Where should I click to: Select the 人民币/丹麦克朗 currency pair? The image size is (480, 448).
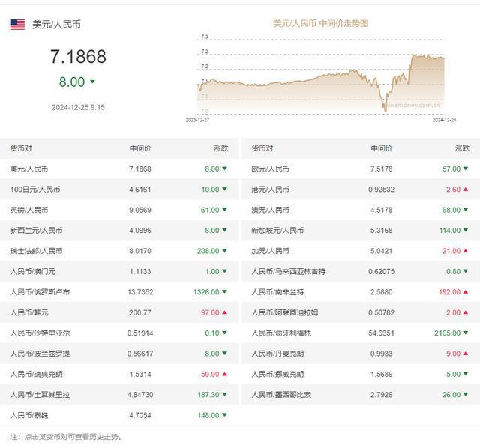pyautogui.click(x=277, y=354)
